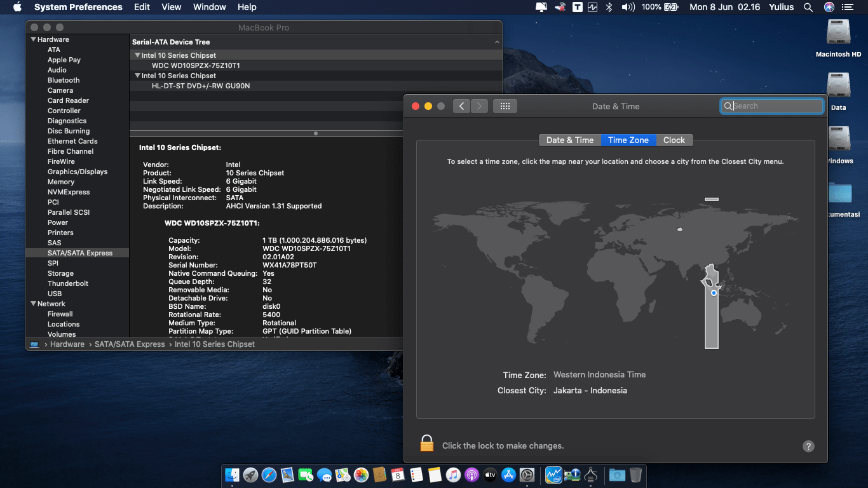Click the date and time clock
868x488 pixels.
point(725,7)
